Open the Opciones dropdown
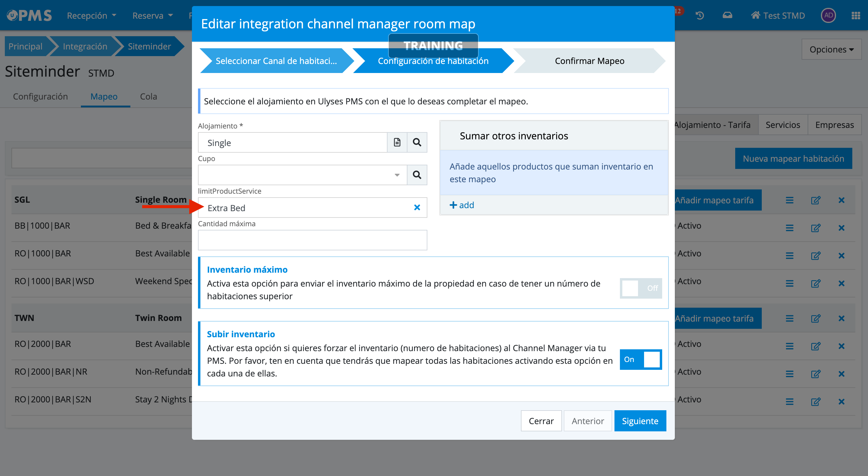 (831, 49)
